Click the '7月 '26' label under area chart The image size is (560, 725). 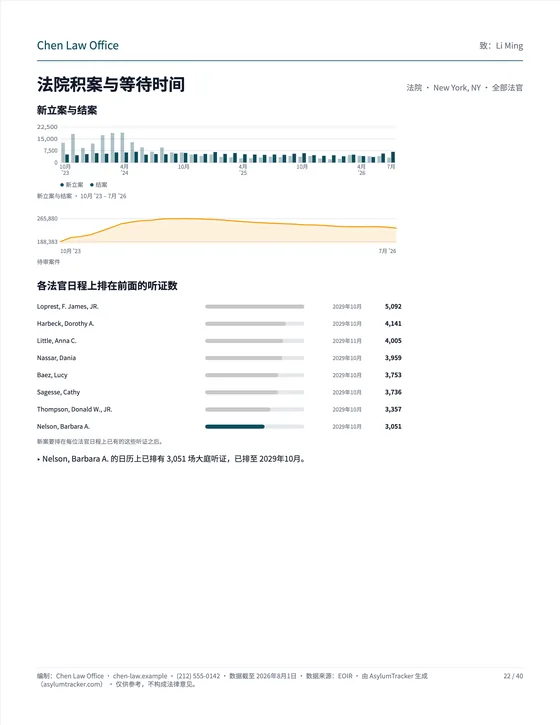388,251
